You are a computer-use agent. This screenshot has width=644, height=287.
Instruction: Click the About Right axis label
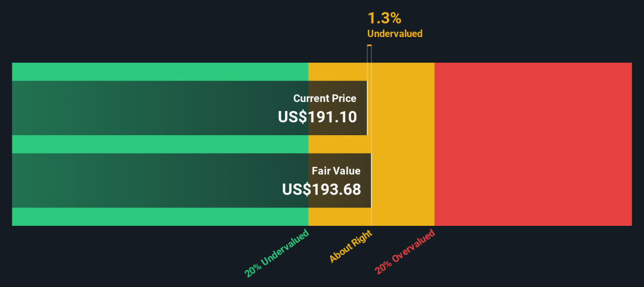[350, 245]
